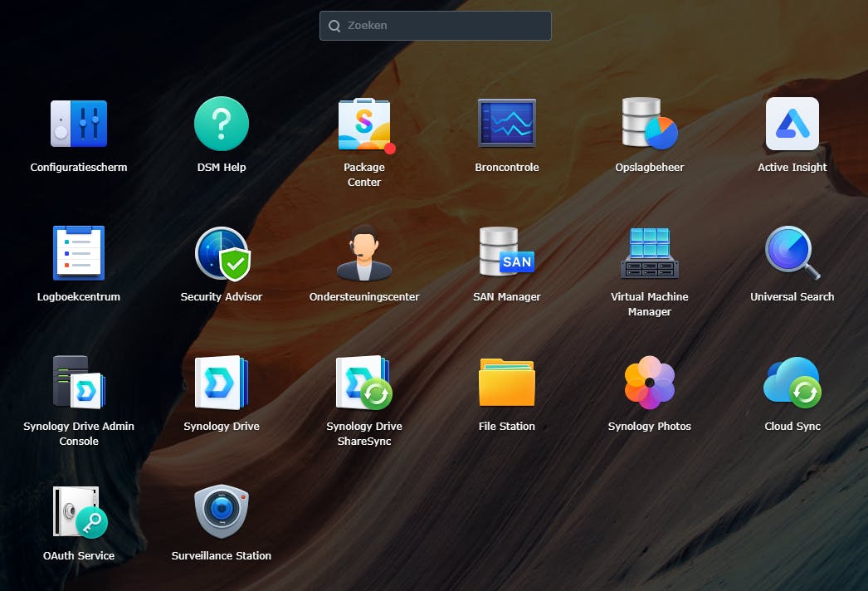Open Ondersteuningscenter support center
868x591 pixels.
(x=364, y=252)
